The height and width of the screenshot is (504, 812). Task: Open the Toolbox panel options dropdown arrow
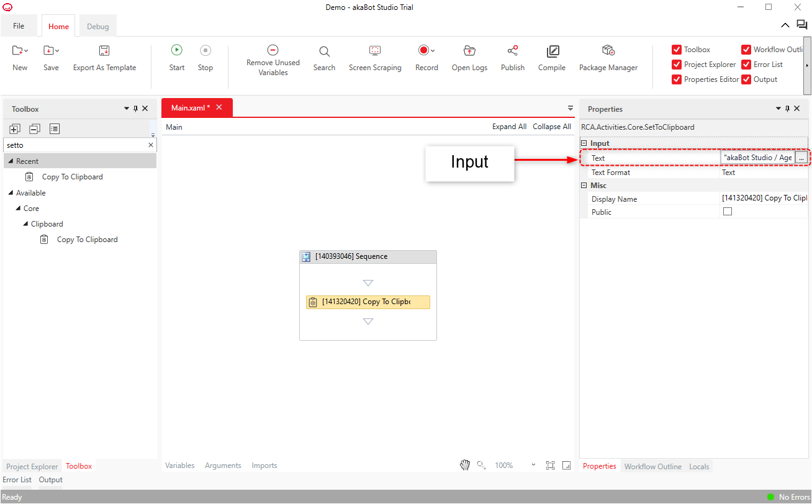point(127,109)
